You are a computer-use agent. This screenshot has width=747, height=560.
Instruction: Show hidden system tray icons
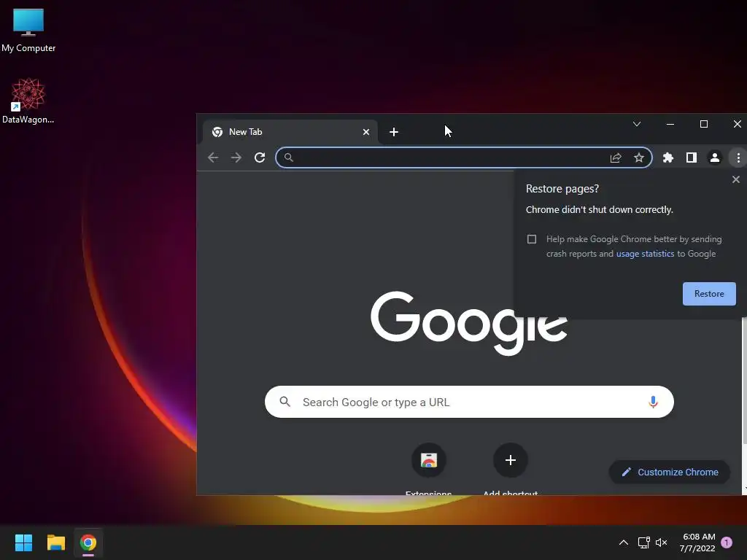point(623,542)
